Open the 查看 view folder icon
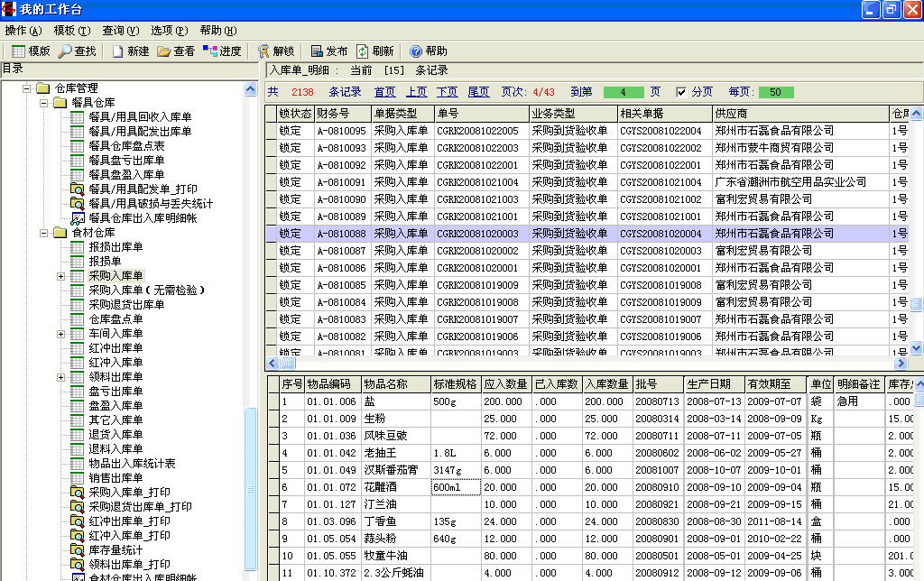This screenshot has width=924, height=581. coord(163,51)
